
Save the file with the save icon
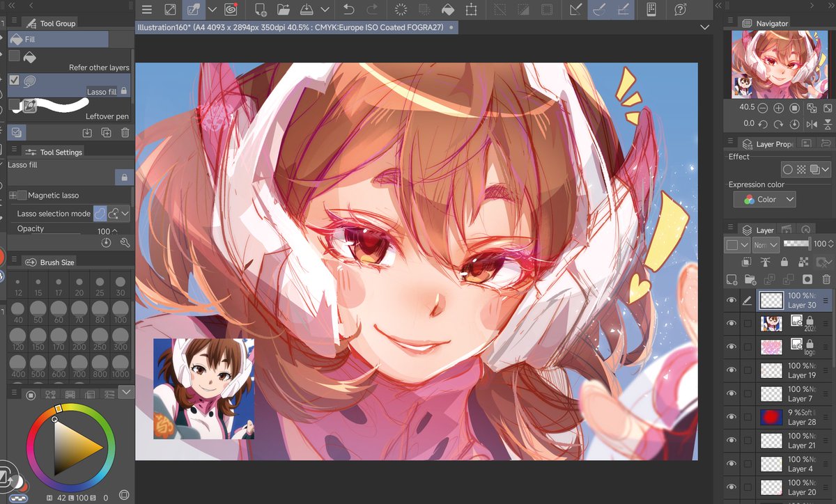[x=307, y=10]
